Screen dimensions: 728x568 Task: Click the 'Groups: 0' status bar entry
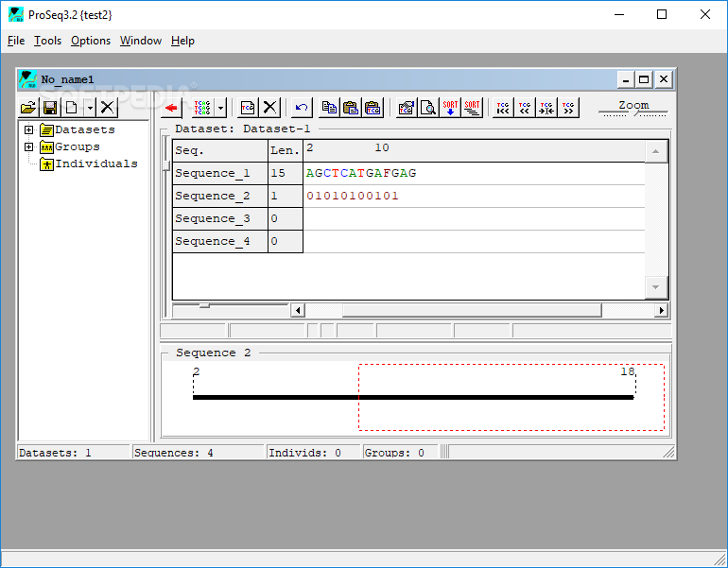click(401, 453)
